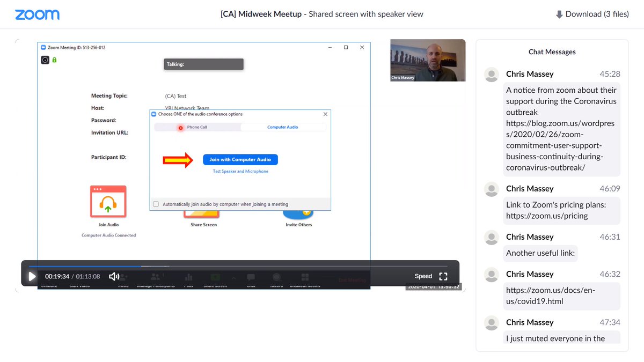Viewport: 644px width, 362px height.
Task: Click the Invitation URL label
Action: click(109, 133)
